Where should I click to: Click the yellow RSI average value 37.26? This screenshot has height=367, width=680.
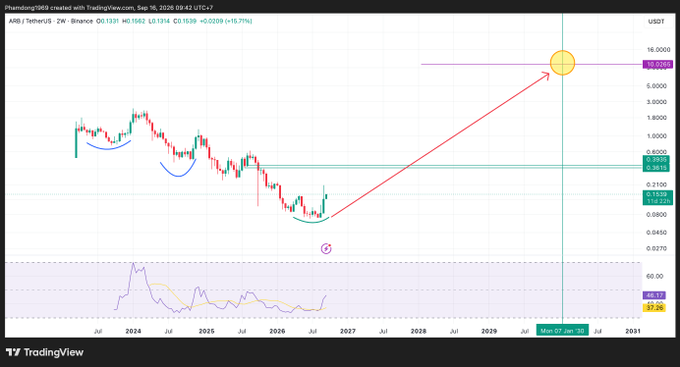[654, 308]
